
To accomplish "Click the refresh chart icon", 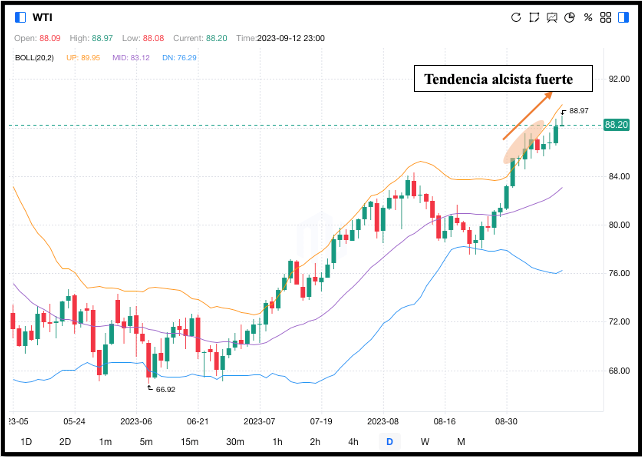I will pos(516,17).
